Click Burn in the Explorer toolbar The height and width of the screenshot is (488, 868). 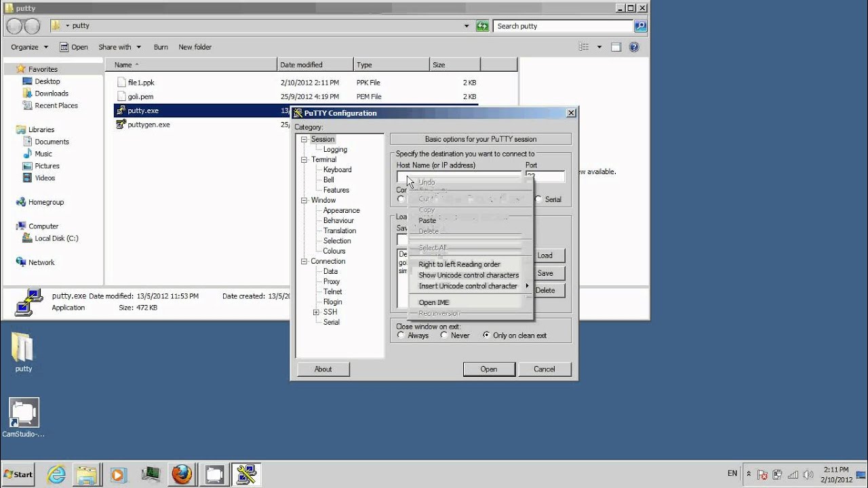click(161, 47)
